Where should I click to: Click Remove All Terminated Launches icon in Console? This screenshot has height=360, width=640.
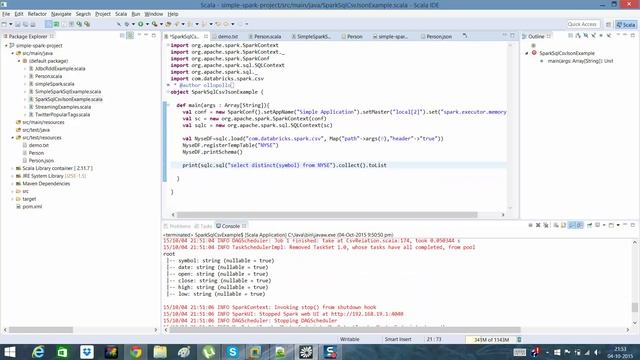pyautogui.click(x=546, y=225)
